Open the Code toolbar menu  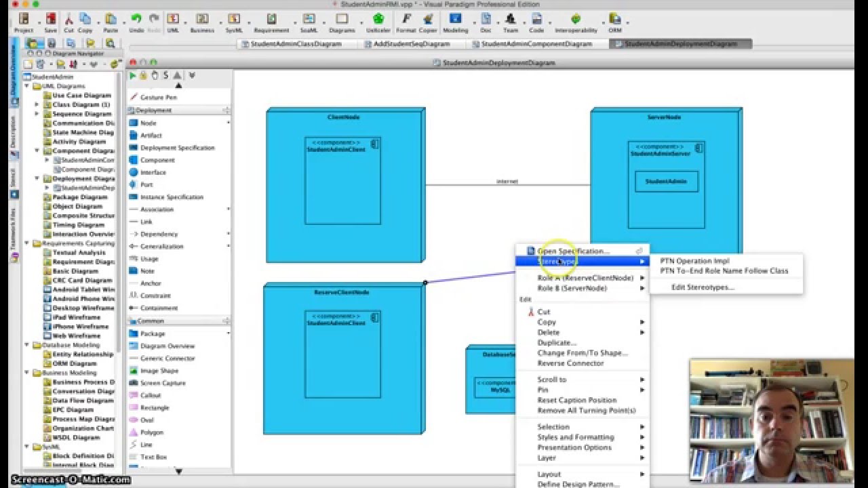coord(536,22)
